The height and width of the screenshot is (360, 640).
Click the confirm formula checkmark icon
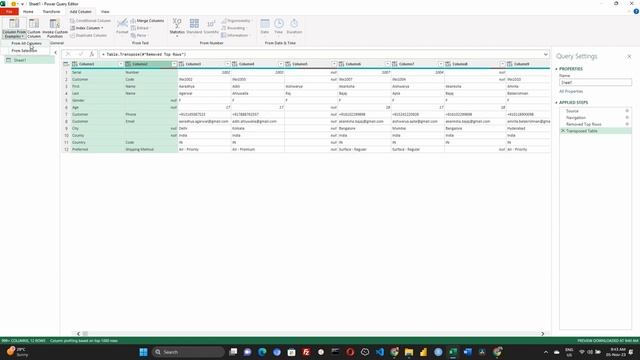[80, 54]
